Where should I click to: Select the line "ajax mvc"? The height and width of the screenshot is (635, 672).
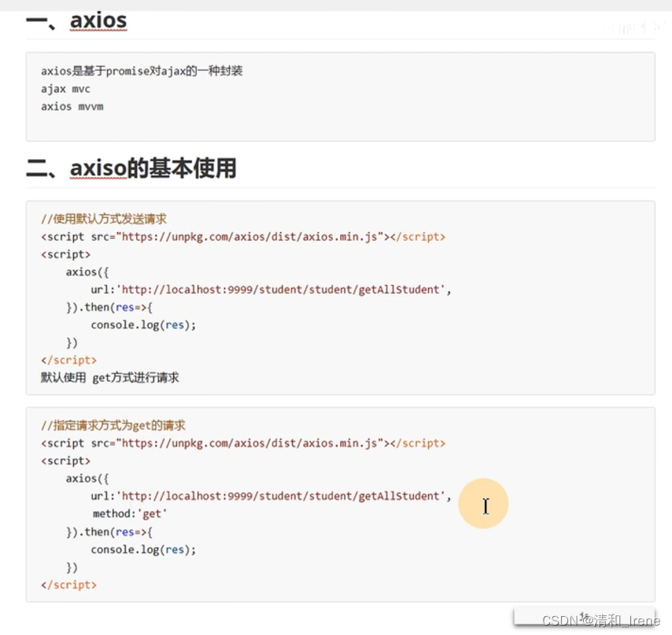(x=65, y=89)
